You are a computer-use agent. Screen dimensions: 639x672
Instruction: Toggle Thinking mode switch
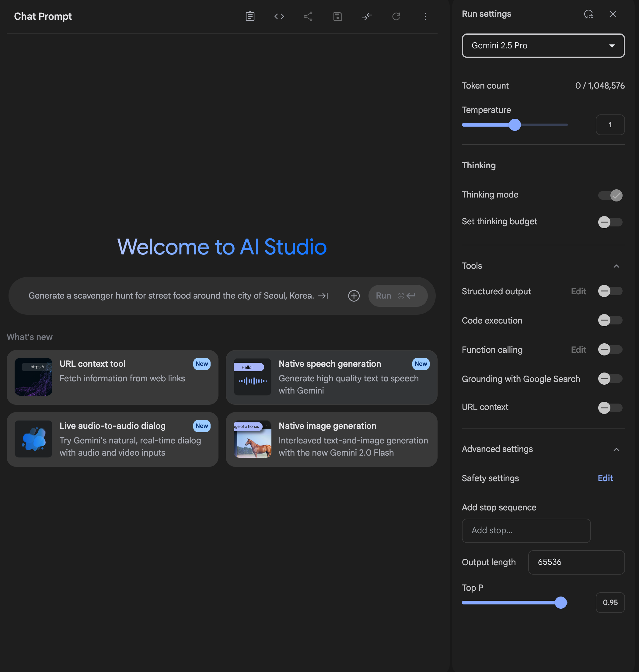coord(610,195)
